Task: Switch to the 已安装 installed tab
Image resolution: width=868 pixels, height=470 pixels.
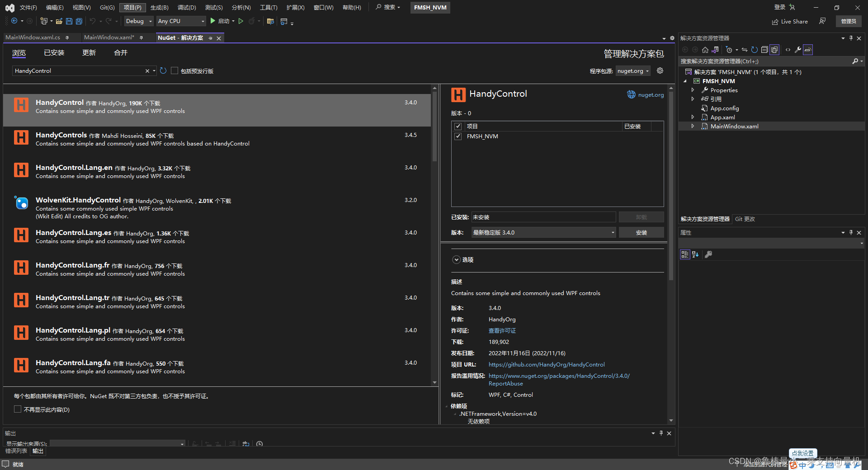Action: [54, 53]
